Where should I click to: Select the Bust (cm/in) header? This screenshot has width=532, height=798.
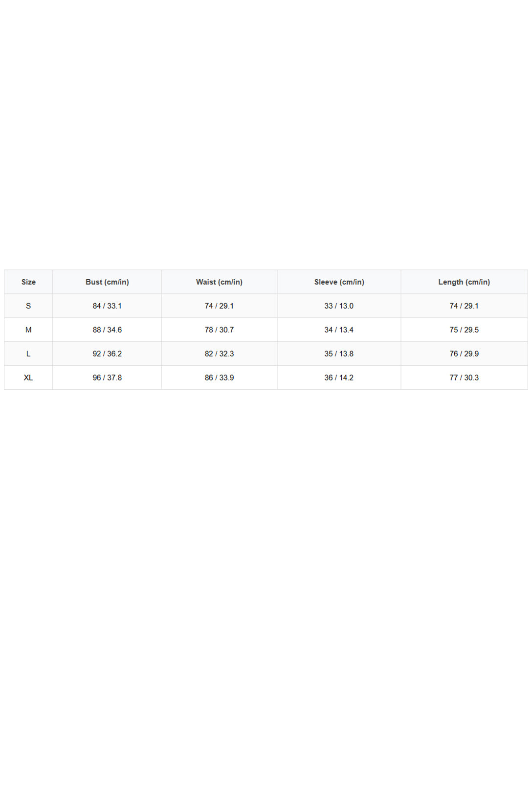[107, 282]
